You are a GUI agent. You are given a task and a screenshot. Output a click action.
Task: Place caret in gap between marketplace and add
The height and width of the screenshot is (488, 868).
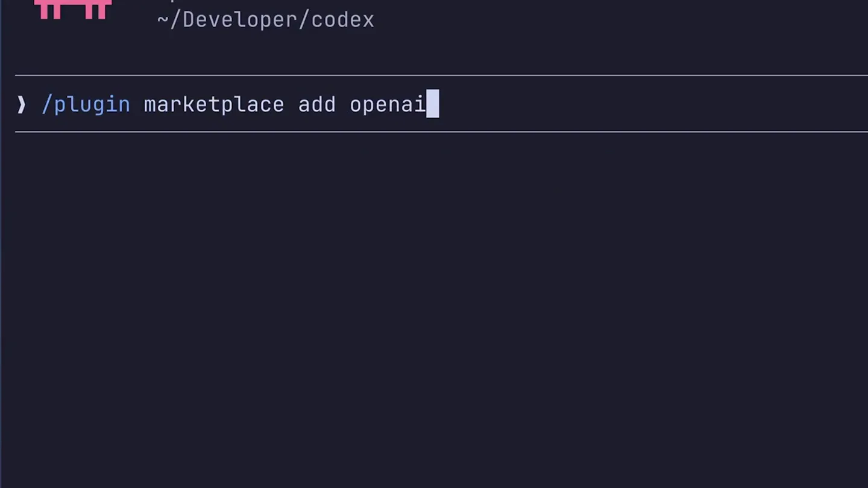pos(292,104)
